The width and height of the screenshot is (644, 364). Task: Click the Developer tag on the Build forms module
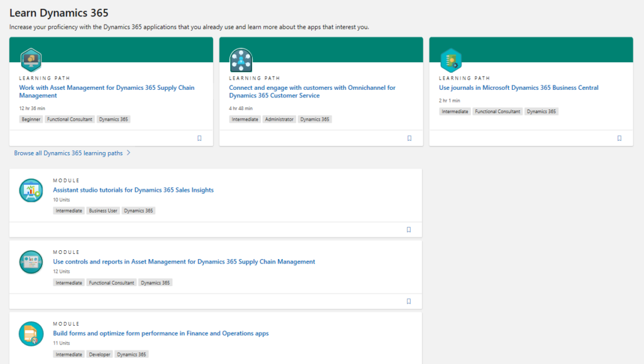[x=99, y=354]
